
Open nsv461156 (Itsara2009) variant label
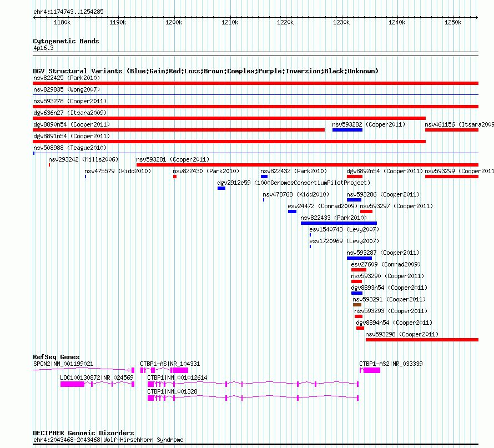[459, 124]
